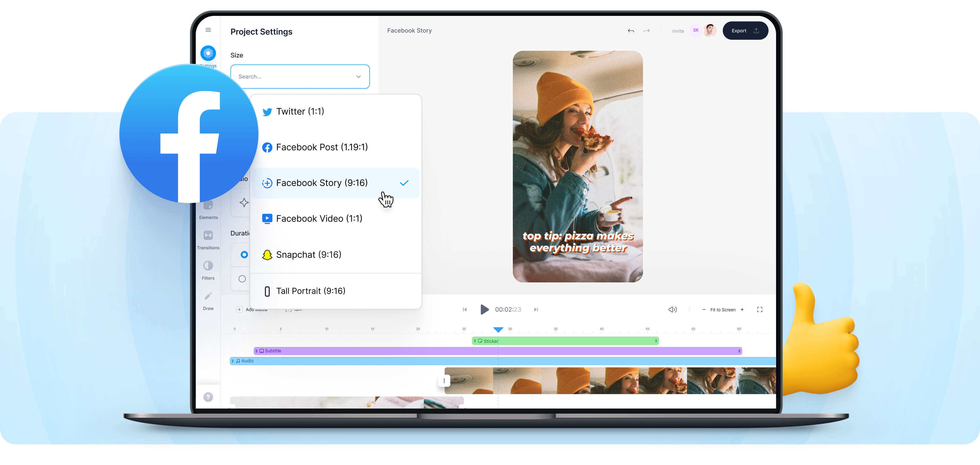
Task: Select the Draw tool
Action: click(x=208, y=296)
